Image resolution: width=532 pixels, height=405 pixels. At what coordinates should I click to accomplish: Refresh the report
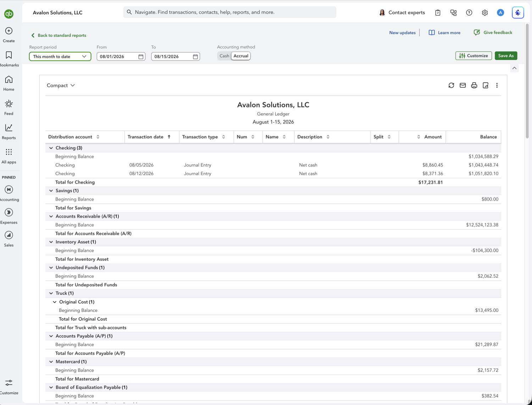451,85
